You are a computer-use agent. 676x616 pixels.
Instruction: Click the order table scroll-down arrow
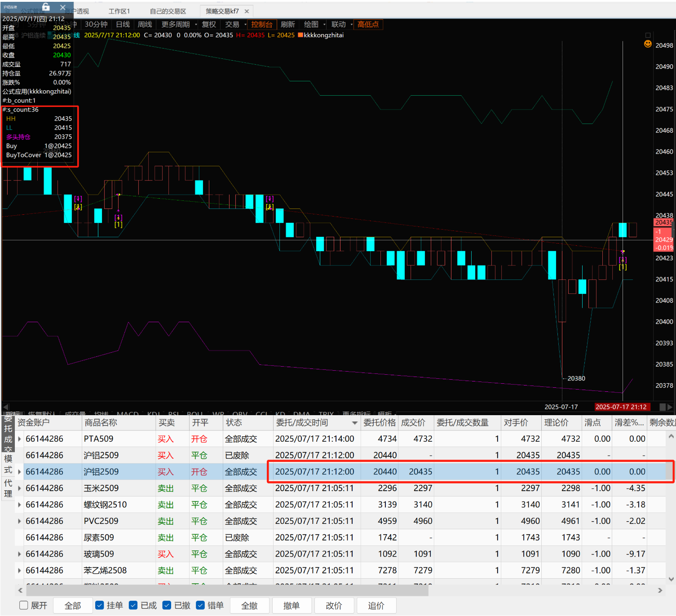pyautogui.click(x=671, y=579)
